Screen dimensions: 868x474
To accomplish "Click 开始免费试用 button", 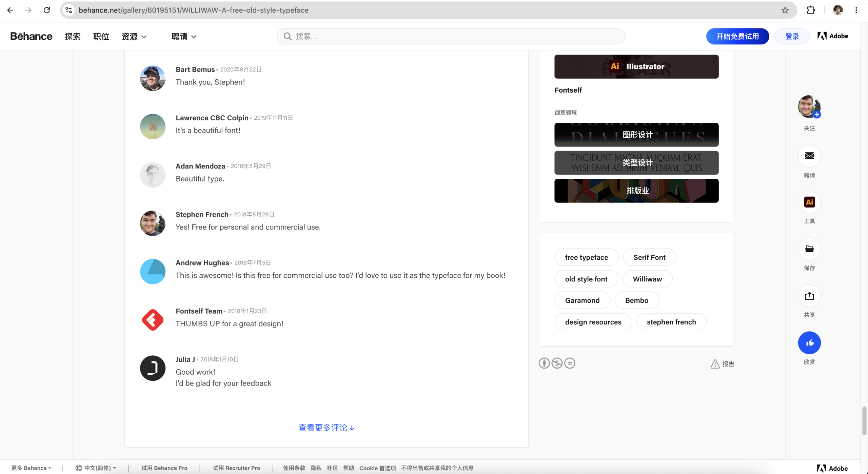I will (737, 36).
